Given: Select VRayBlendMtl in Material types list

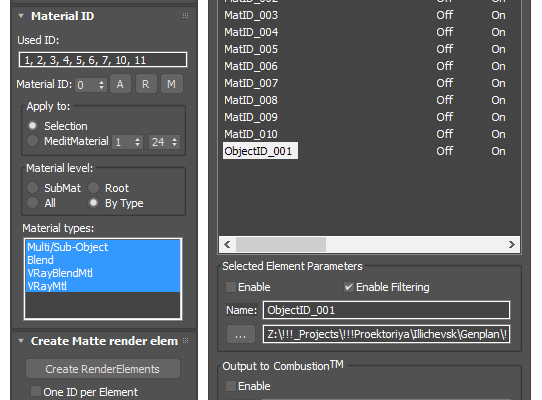Looking at the screenshot, I should coord(103,273).
